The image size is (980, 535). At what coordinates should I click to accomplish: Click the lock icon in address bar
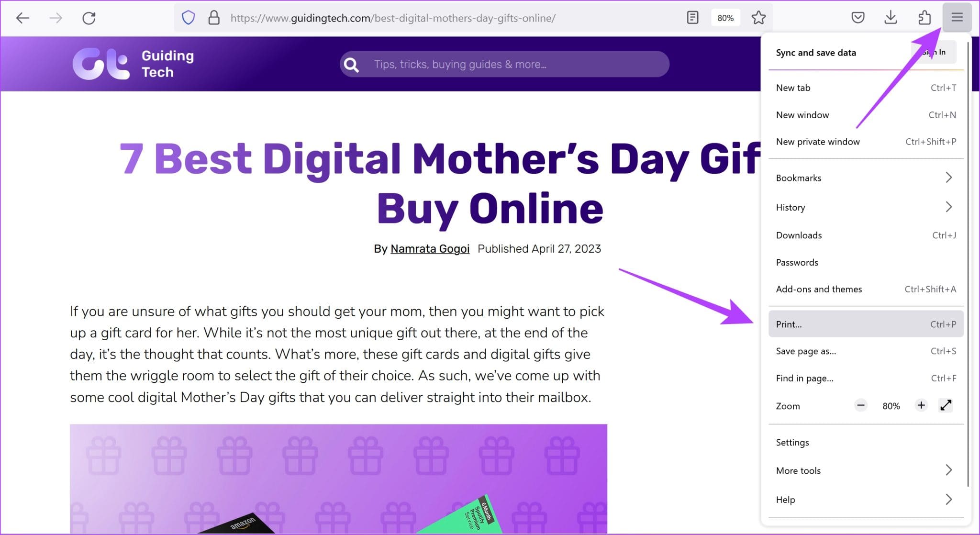214,18
